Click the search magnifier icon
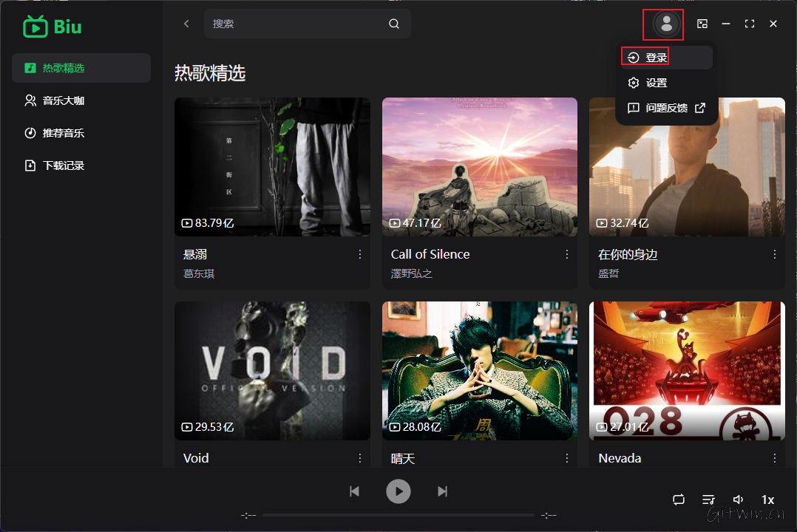The image size is (797, 532). coord(394,24)
